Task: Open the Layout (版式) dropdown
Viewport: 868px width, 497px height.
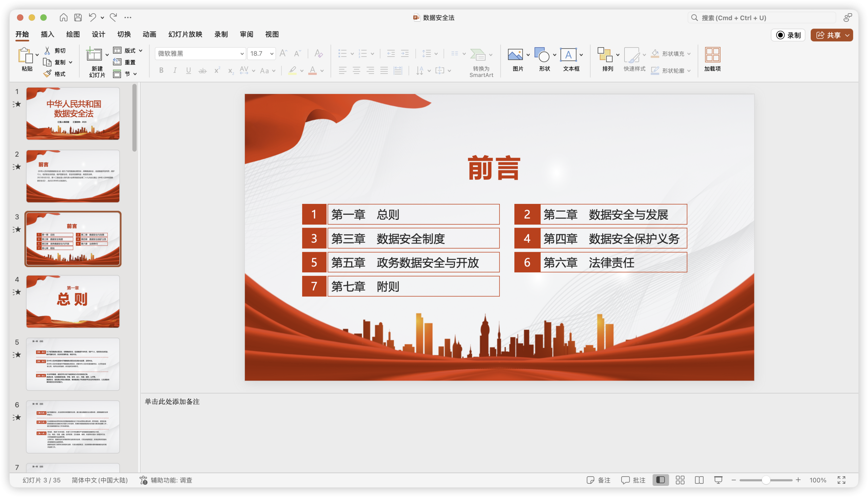Action: 128,51
